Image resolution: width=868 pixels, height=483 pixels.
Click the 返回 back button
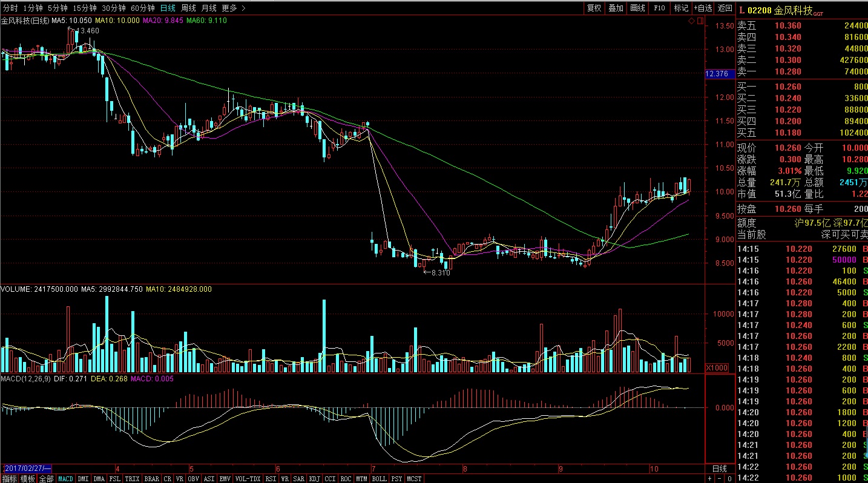point(725,8)
